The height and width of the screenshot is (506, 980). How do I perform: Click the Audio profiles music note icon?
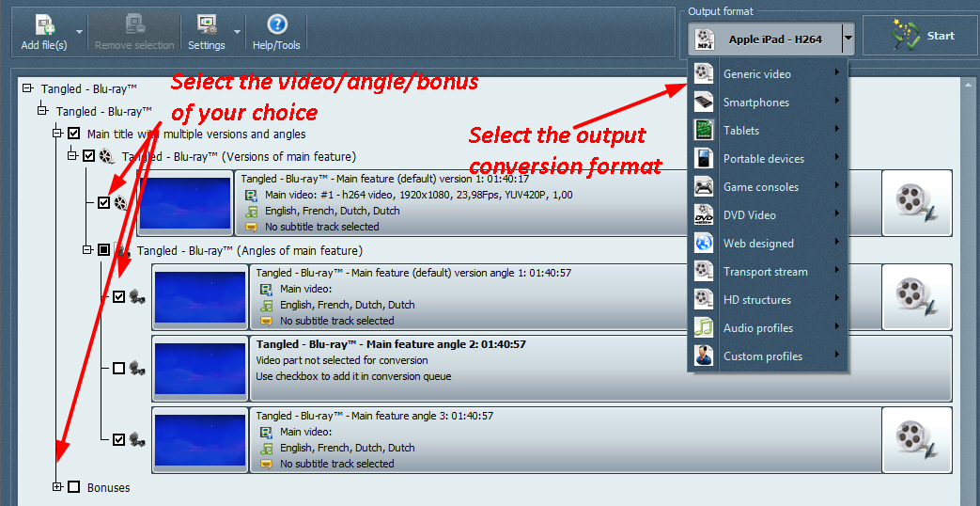[704, 327]
